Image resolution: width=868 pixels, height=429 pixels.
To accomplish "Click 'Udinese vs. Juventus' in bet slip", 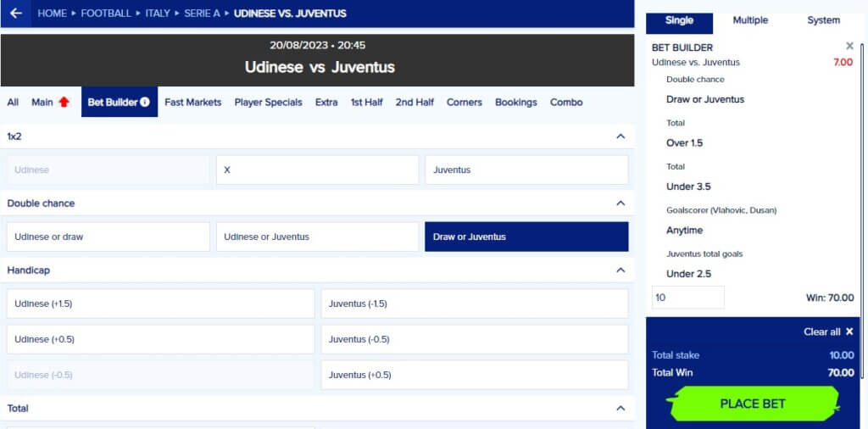I will [696, 63].
